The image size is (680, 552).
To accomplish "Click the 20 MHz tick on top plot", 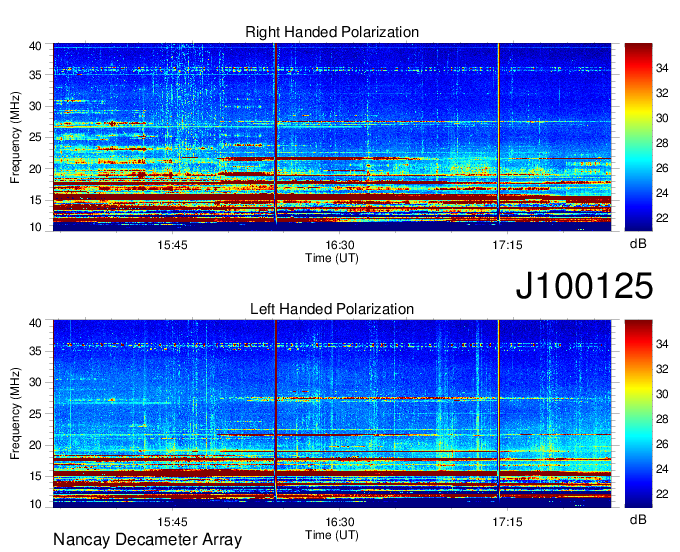I will coord(35,169).
